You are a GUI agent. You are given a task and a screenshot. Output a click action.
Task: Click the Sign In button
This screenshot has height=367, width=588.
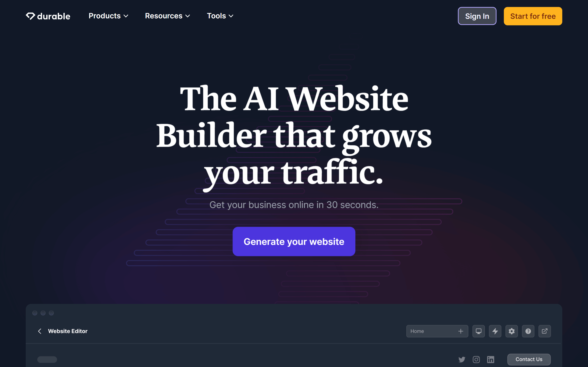pyautogui.click(x=477, y=16)
